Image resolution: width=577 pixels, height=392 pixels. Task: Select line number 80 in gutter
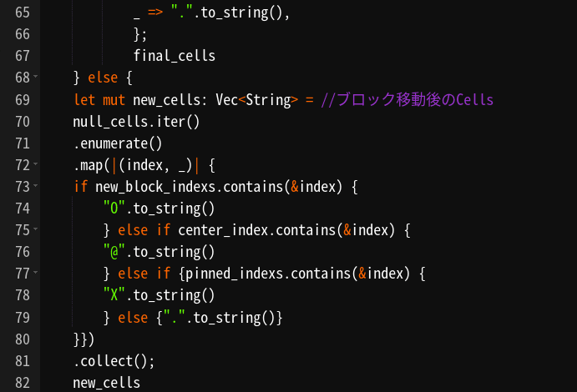point(23,339)
